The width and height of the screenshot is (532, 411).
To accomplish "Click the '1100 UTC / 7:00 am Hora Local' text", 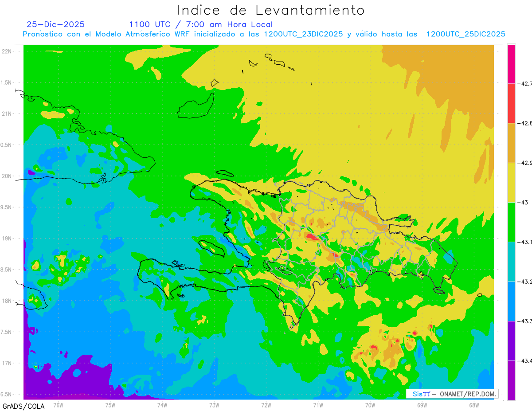I will point(201,24).
